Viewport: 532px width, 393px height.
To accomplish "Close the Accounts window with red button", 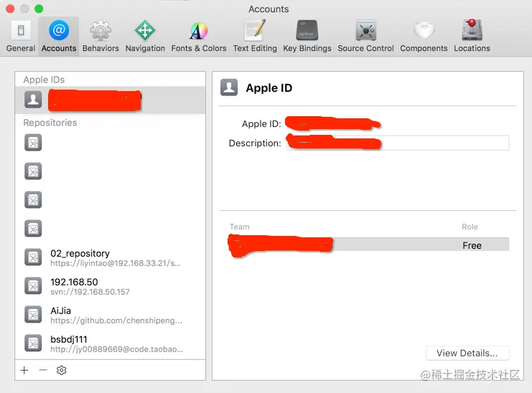I will (x=10, y=9).
